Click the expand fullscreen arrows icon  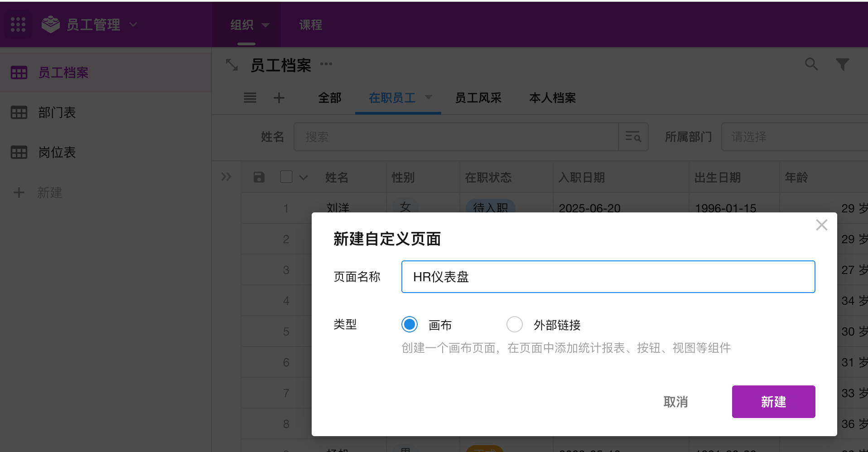[232, 65]
